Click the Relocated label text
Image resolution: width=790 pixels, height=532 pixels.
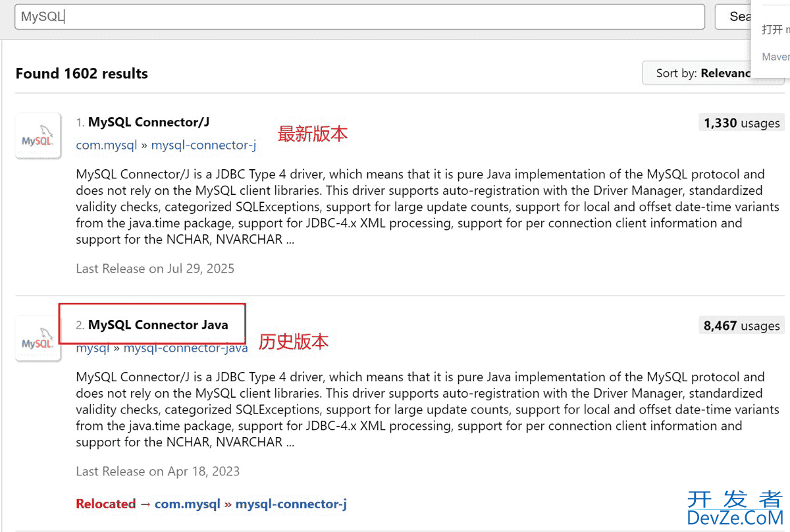click(x=105, y=503)
